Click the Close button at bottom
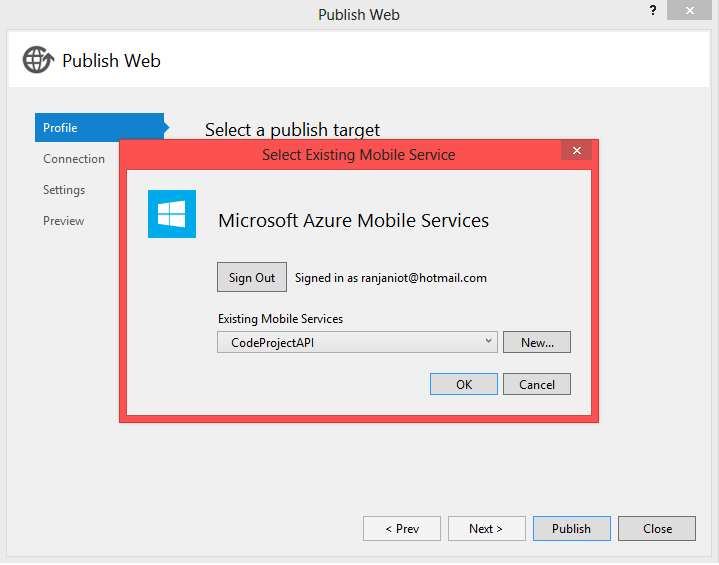 (657, 529)
